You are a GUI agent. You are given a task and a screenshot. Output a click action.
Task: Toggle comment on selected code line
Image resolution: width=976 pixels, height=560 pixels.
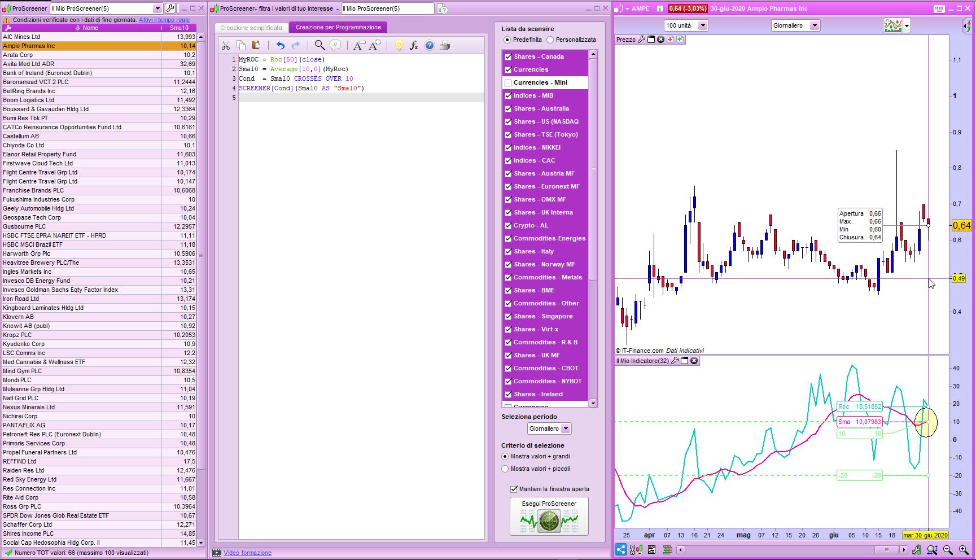click(x=335, y=46)
